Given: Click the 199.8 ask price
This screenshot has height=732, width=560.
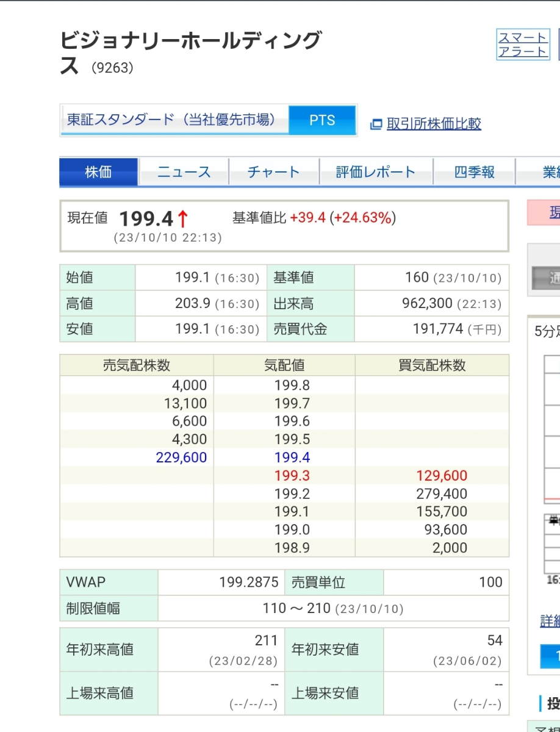Looking at the screenshot, I should click(292, 386).
